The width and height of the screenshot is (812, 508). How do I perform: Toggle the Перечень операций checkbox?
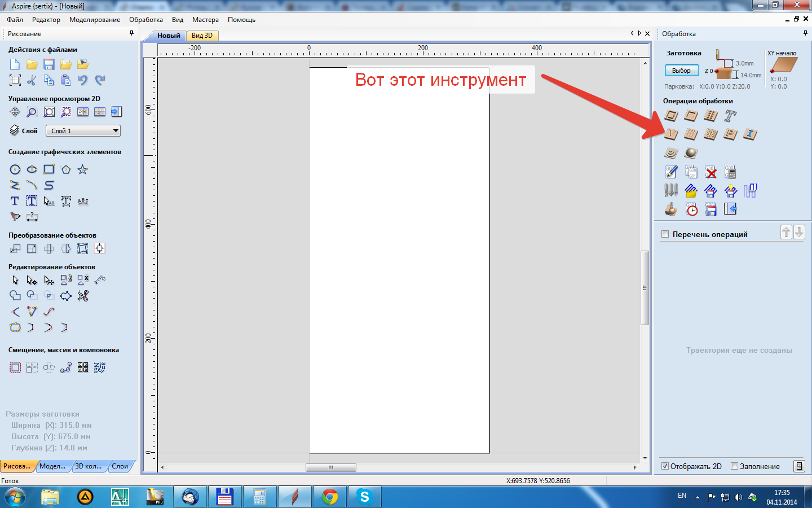pos(665,234)
